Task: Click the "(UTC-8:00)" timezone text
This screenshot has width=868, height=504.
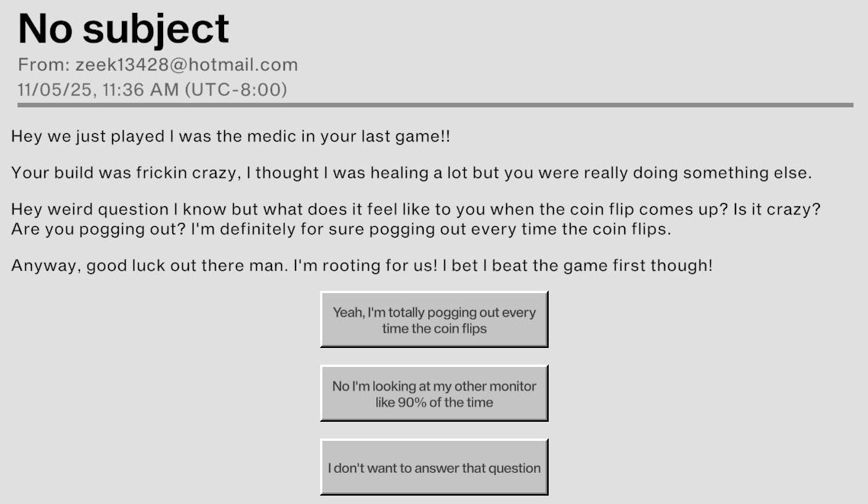Action: tap(236, 90)
